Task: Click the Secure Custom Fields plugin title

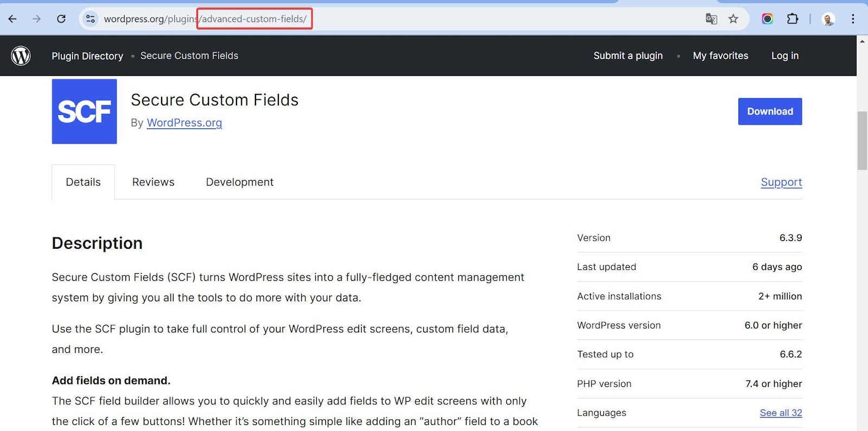Action: 215,100
